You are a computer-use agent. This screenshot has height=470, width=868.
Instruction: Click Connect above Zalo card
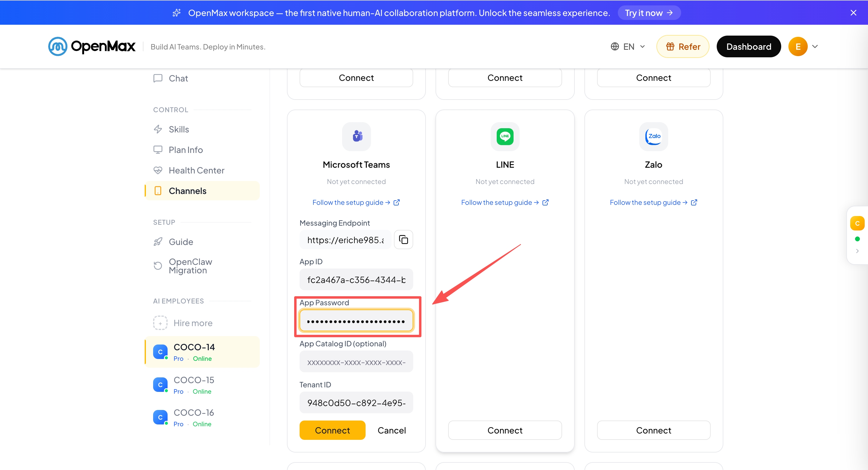(653, 78)
